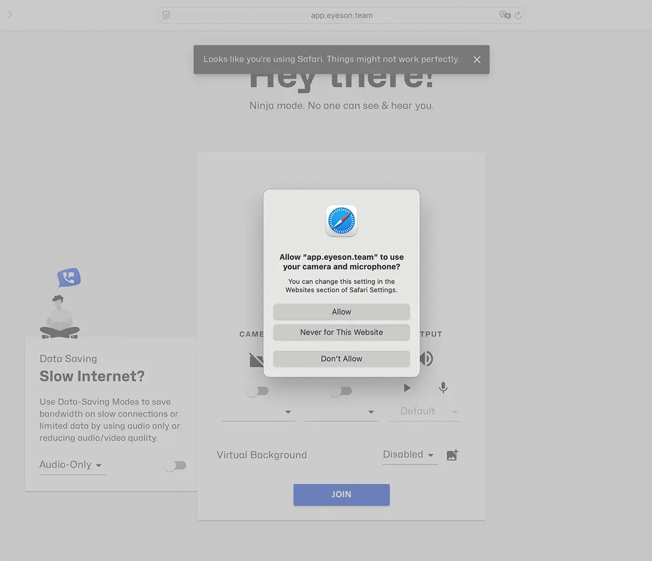The height and width of the screenshot is (561, 652).
Task: Click the 'Virtual Background' label
Action: pos(262,455)
